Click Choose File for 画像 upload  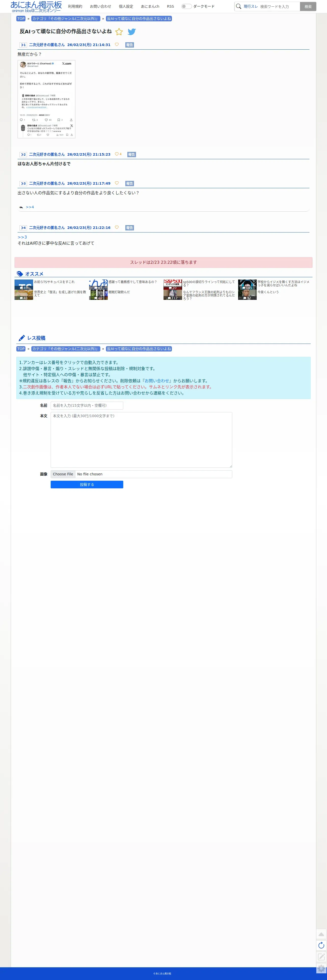click(x=63, y=474)
